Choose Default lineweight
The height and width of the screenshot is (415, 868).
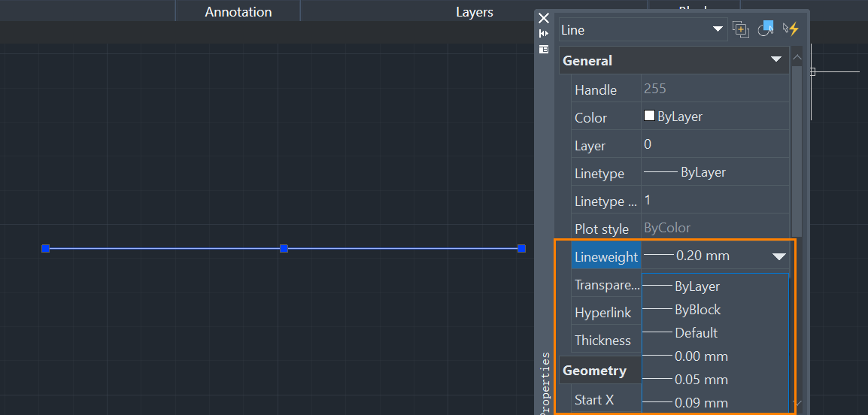tap(715, 332)
